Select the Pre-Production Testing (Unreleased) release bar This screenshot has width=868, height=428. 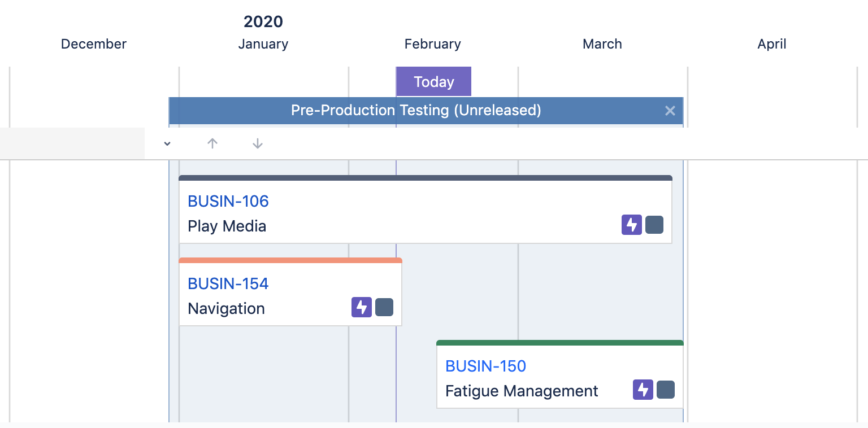point(416,111)
